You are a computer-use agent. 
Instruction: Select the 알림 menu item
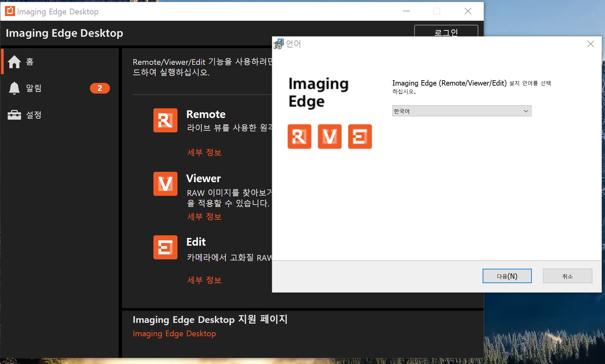[59, 88]
